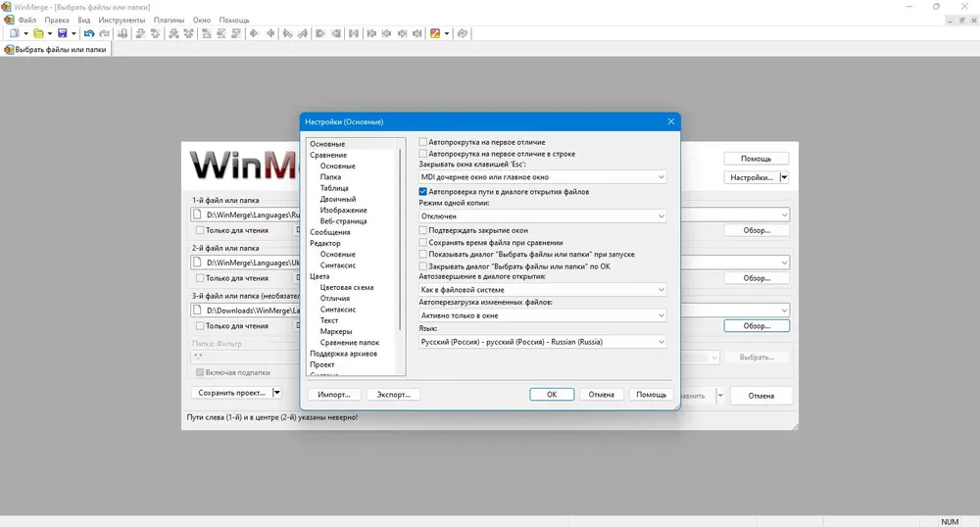Click the Refresh icon at toolbar end
This screenshot has width=980, height=527.
pyautogui.click(x=463, y=33)
